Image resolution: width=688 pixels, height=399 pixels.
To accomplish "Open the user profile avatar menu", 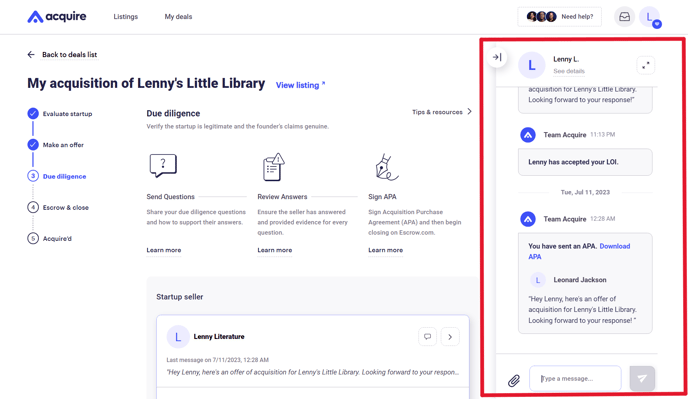I will tap(650, 17).
